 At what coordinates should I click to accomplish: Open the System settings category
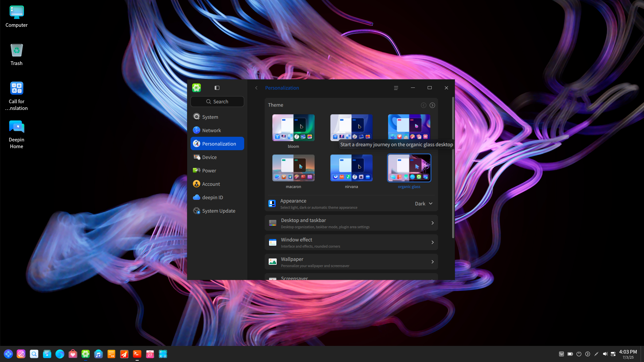point(217,117)
